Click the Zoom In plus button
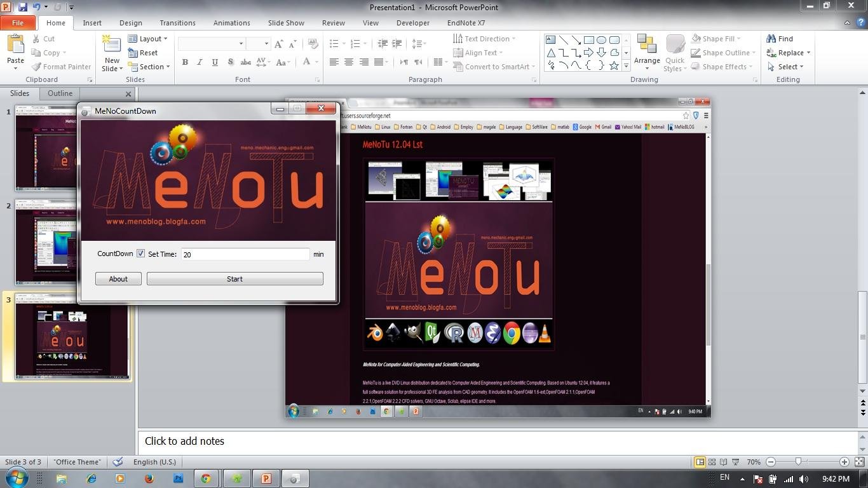 click(x=844, y=462)
